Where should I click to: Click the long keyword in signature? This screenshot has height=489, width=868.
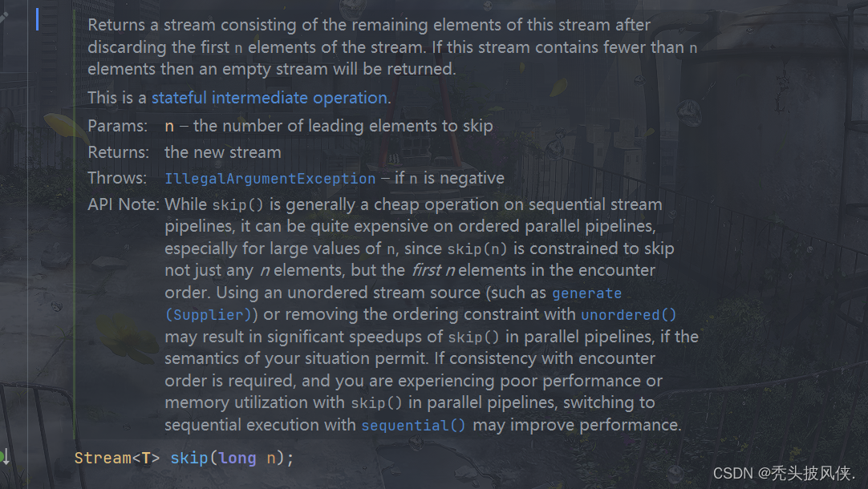(237, 459)
